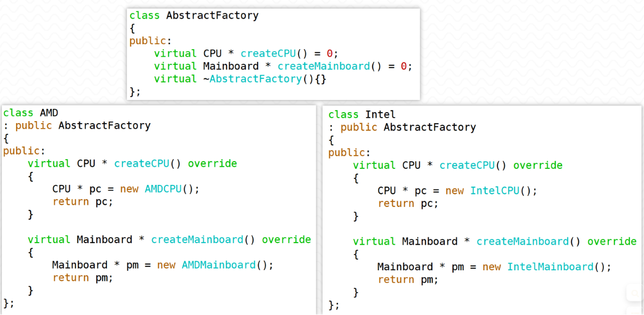644x315 pixels.
Task: Click the 'class Intel' heading line
Action: pos(362,115)
